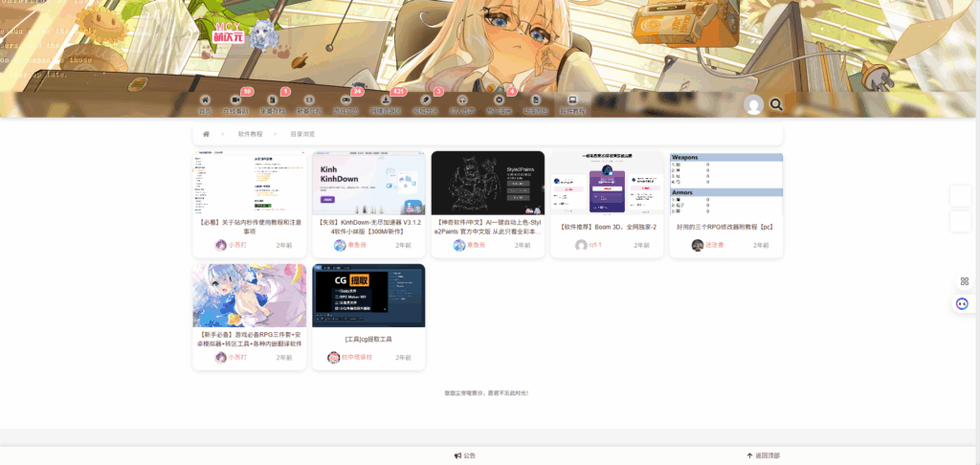
Task: Open the search magnifier icon
Action: 776,104
